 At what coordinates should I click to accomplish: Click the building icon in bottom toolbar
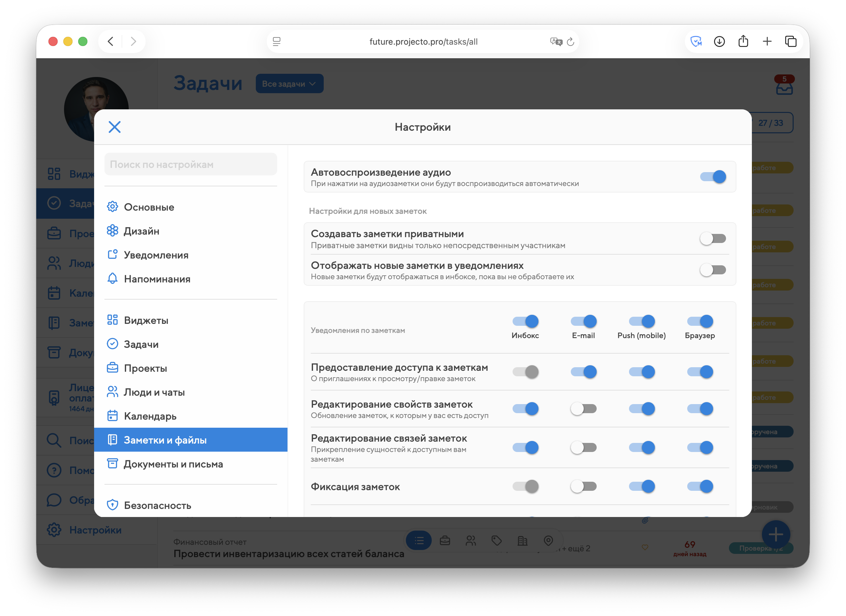coord(522,540)
